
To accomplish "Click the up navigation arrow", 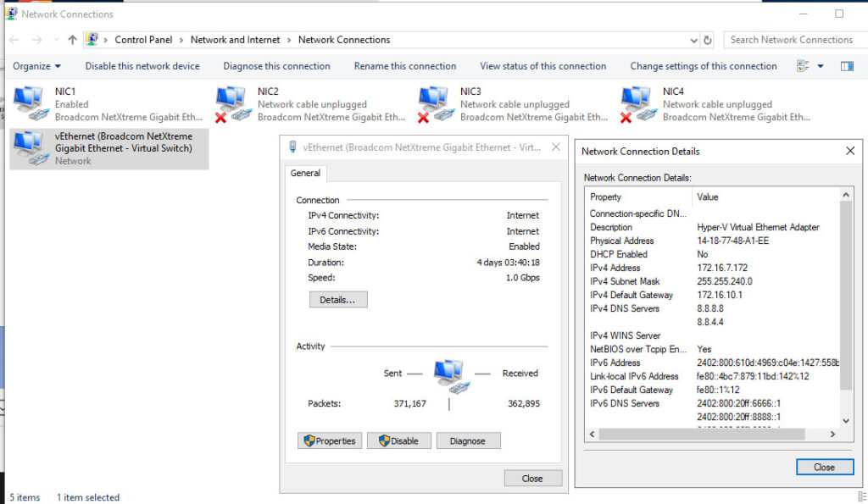I will [72, 39].
